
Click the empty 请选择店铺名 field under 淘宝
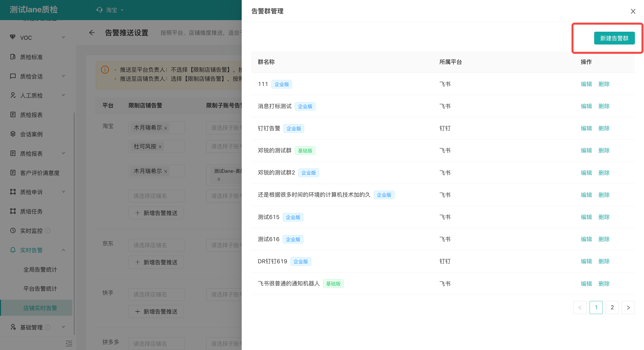click(156, 196)
